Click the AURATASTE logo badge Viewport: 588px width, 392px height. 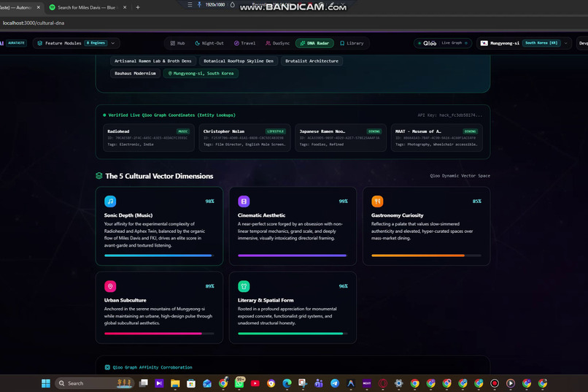click(16, 43)
